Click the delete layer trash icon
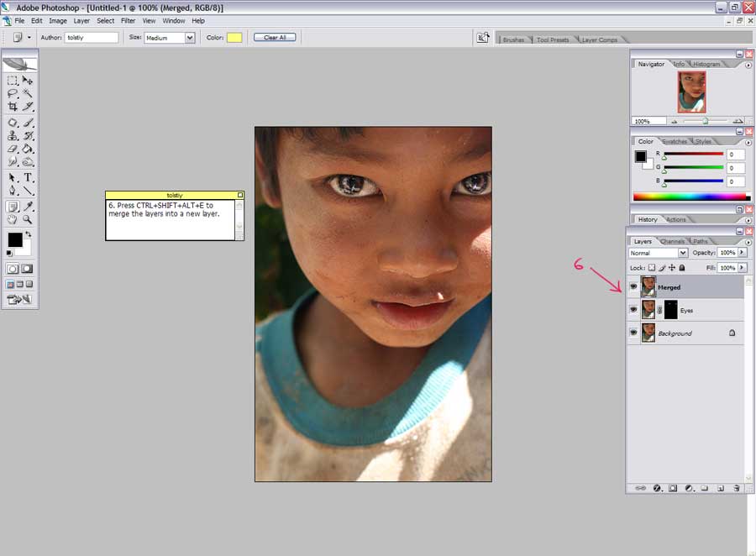This screenshot has height=556, width=756. pyautogui.click(x=736, y=488)
